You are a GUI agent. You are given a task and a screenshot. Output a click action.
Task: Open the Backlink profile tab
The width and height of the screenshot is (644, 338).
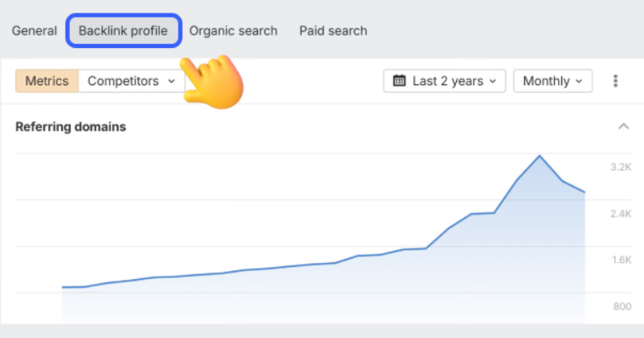[123, 31]
